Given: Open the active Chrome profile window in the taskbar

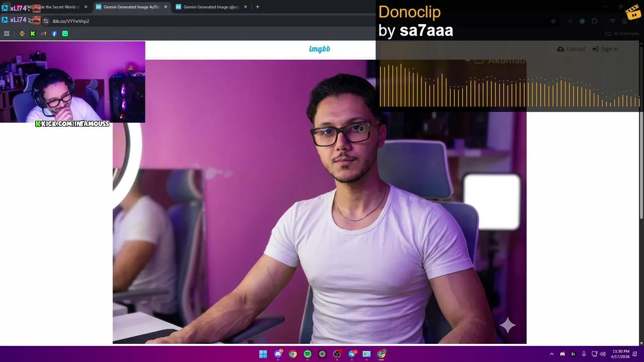Looking at the screenshot, I should pyautogui.click(x=382, y=354).
